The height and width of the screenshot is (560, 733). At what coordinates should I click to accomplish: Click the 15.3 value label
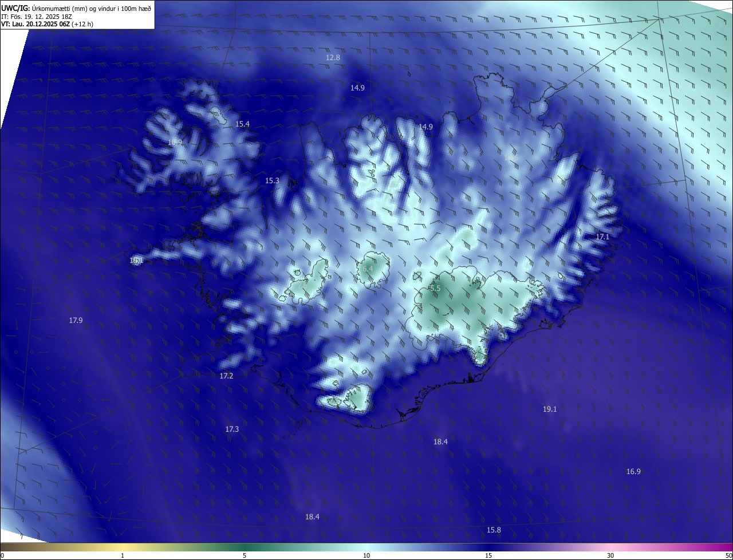click(x=272, y=181)
